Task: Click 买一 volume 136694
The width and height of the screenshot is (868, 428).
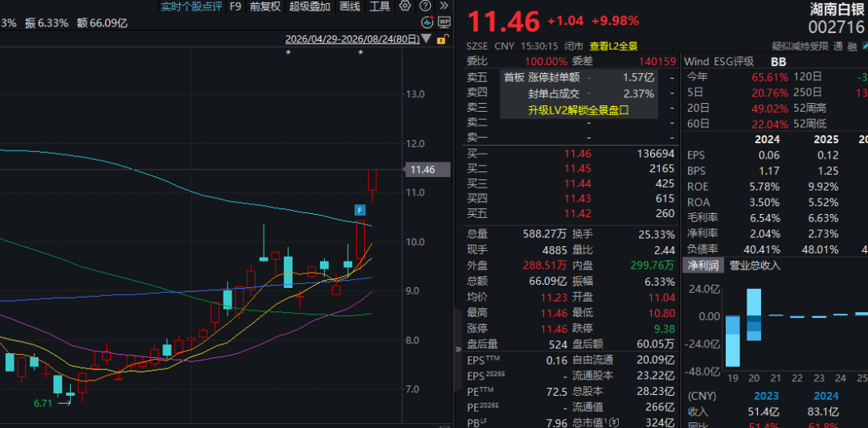Action: (656, 154)
